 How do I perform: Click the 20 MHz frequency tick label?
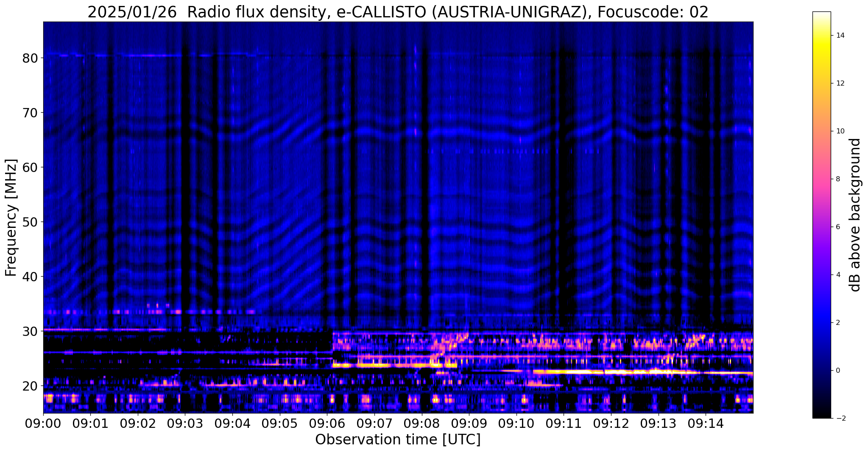tap(30, 386)
